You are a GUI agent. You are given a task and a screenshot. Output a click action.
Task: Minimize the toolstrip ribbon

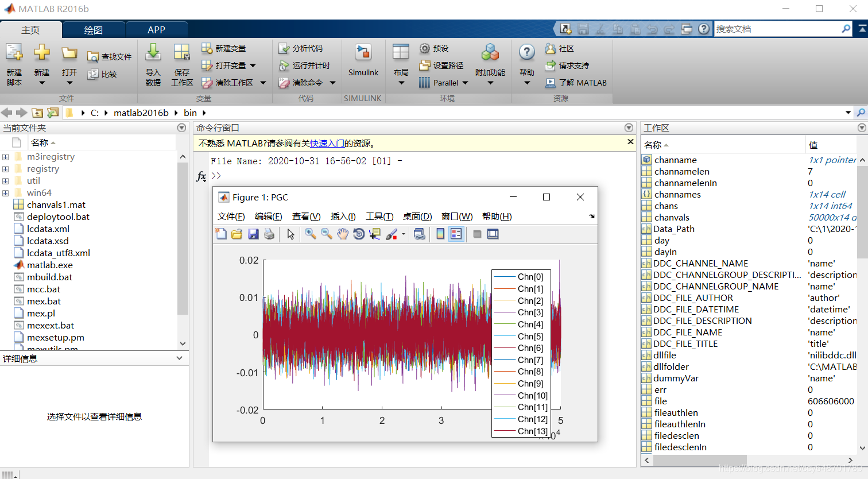[862, 29]
